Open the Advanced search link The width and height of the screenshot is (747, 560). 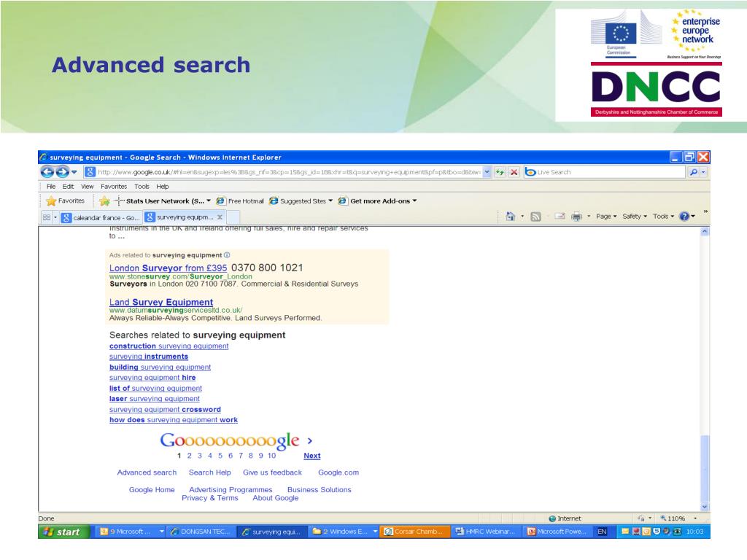[147, 472]
